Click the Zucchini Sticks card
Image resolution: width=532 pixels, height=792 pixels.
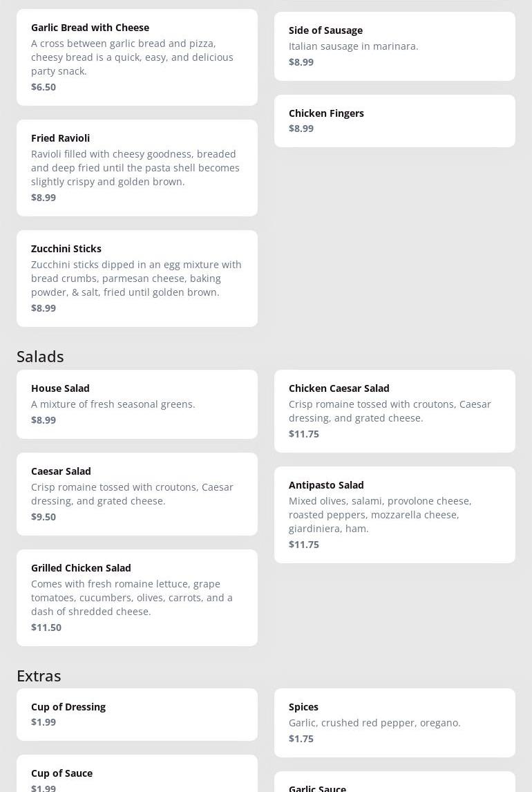pyautogui.click(x=137, y=278)
